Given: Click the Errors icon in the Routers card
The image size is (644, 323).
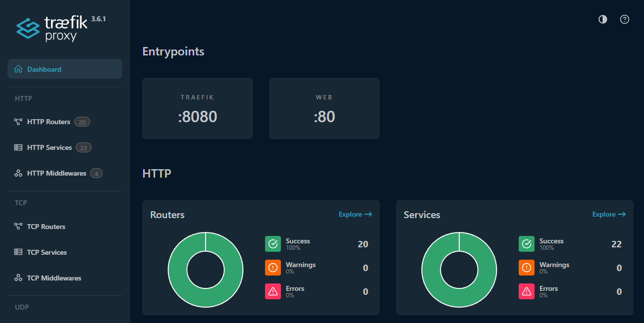Looking at the screenshot, I should 273,291.
